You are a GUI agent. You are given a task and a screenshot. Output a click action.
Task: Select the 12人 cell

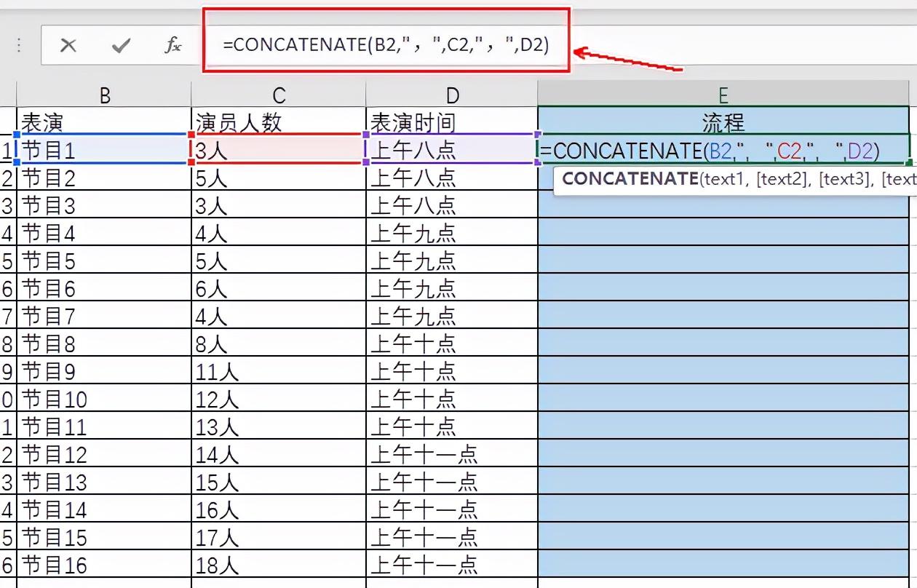(279, 399)
